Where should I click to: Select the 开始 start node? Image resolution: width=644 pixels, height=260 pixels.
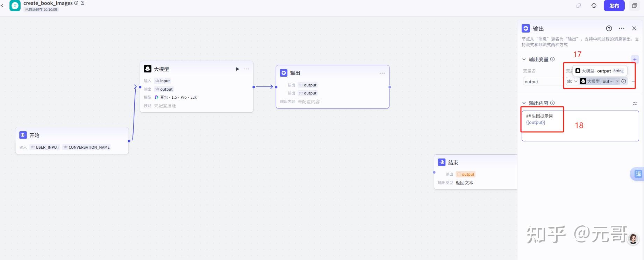(x=34, y=135)
